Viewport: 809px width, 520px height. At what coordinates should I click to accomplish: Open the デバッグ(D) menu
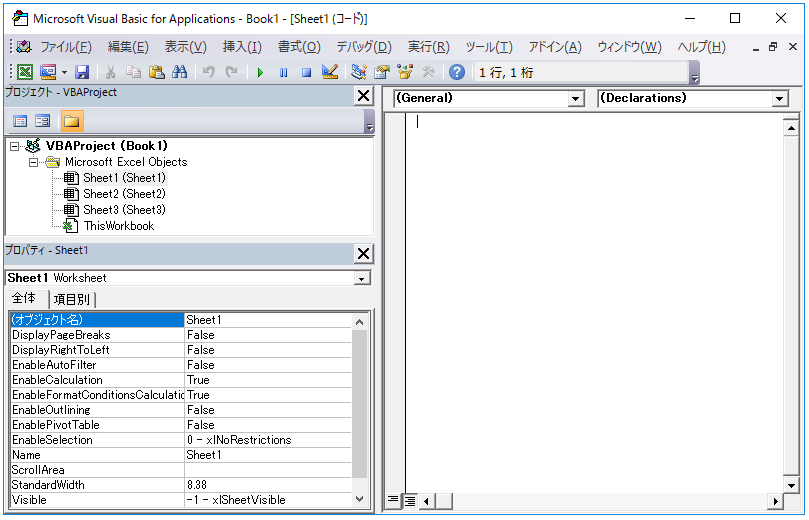tap(363, 47)
